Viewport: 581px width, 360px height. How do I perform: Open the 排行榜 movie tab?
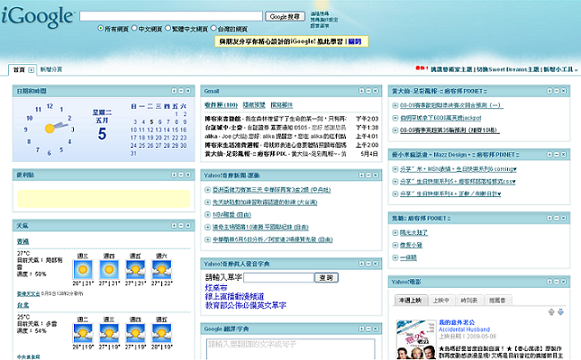point(497,300)
